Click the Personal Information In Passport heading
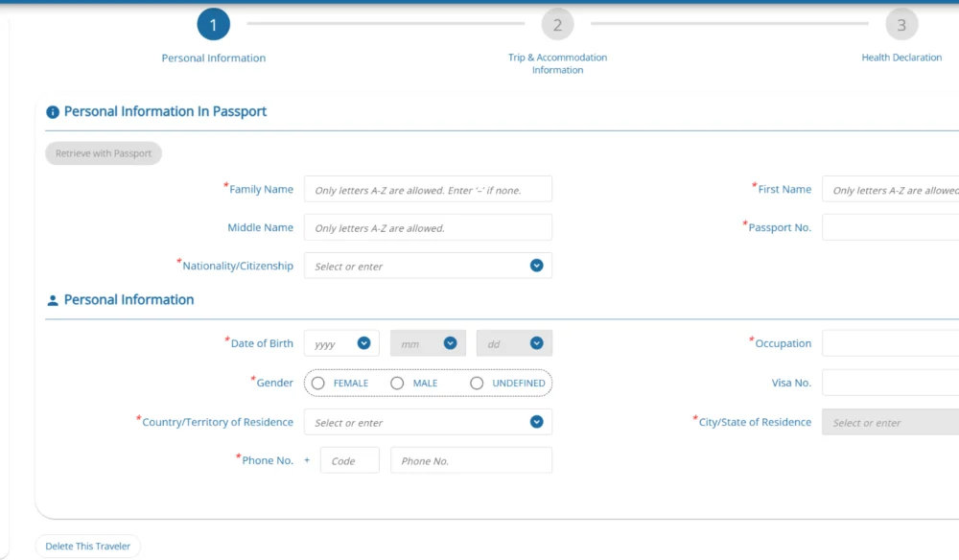The width and height of the screenshot is (959, 560). click(165, 111)
